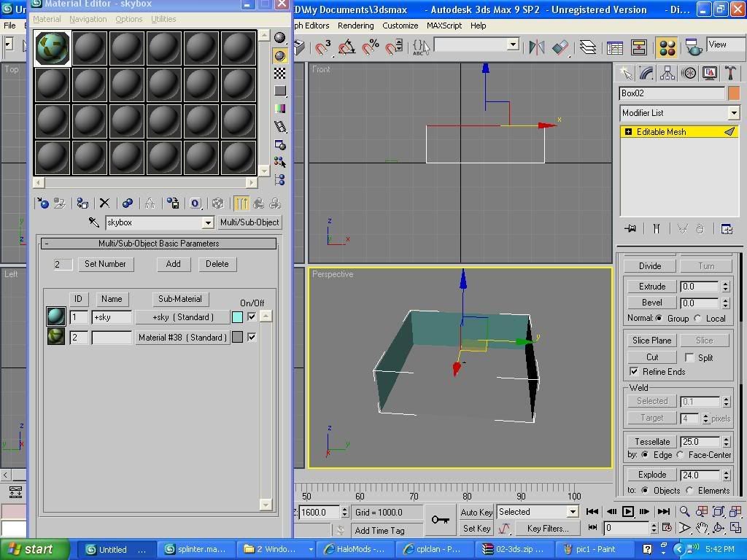Expand grouped 2 Windows taskbar button
Viewport: 747px width, 560px height.
tap(311, 549)
